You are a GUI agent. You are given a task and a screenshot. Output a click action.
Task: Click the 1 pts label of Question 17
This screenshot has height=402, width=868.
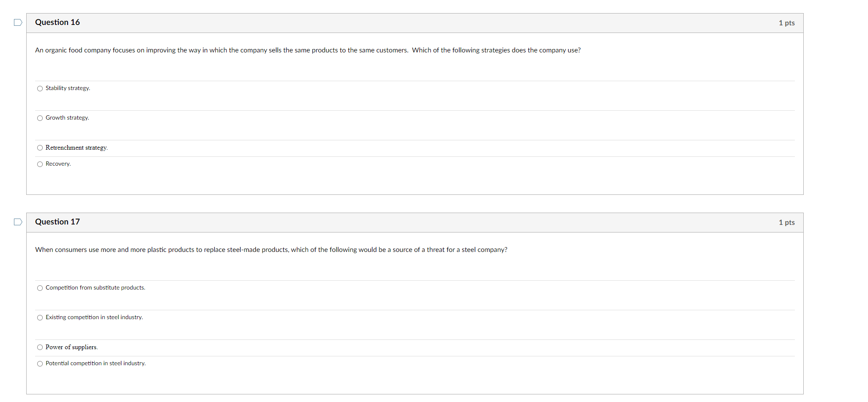click(x=786, y=222)
